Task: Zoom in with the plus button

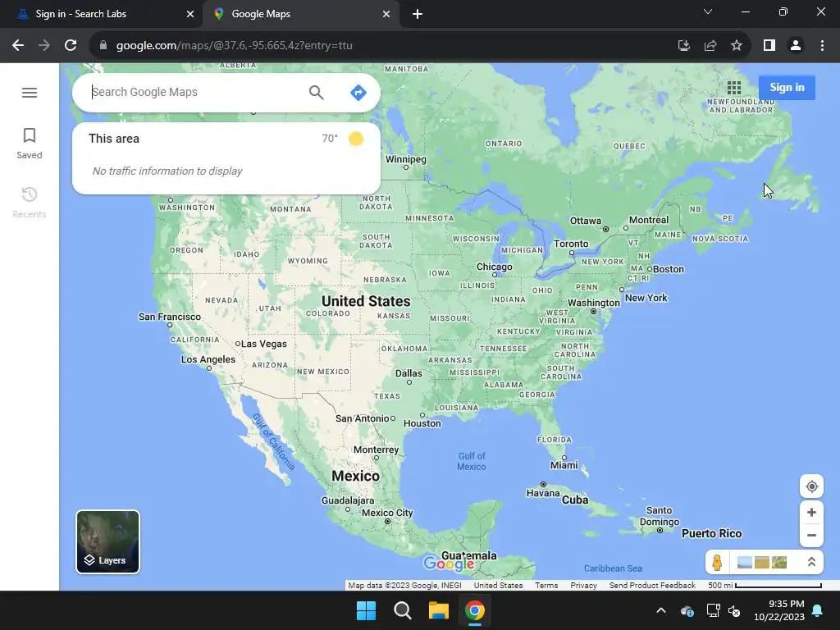Action: point(811,512)
